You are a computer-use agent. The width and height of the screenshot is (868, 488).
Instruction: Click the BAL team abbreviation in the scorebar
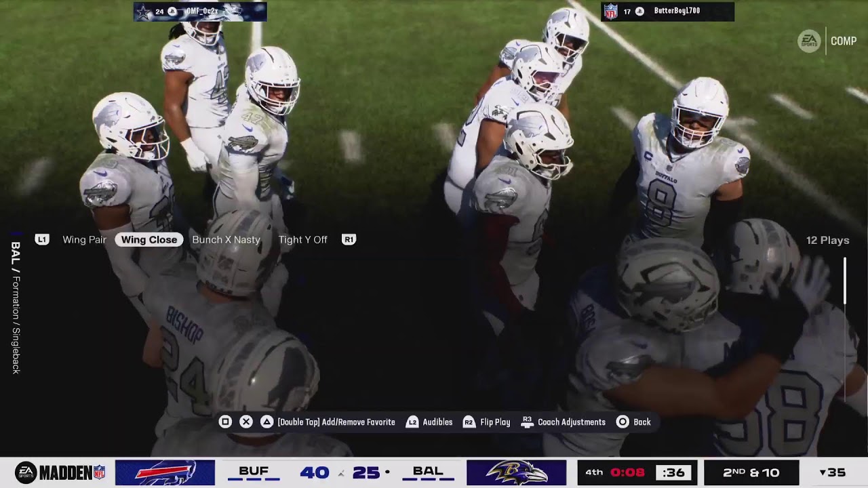[428, 471]
